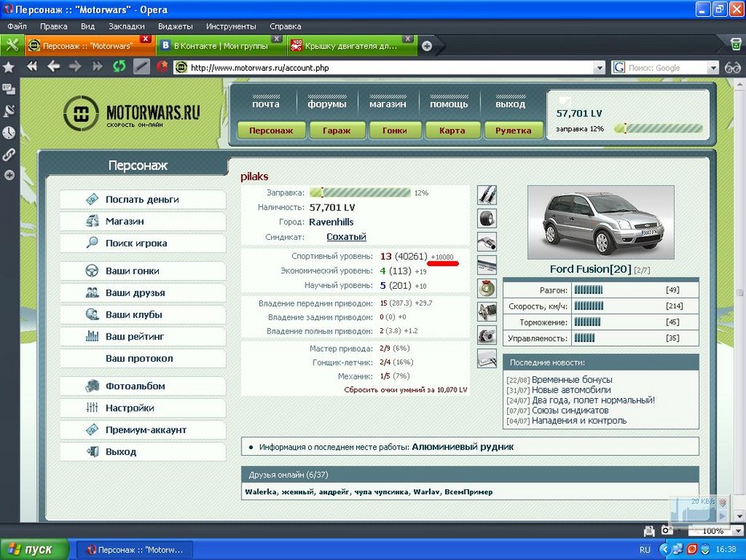
Task: Open the address bar history dropdown
Action: [599, 68]
